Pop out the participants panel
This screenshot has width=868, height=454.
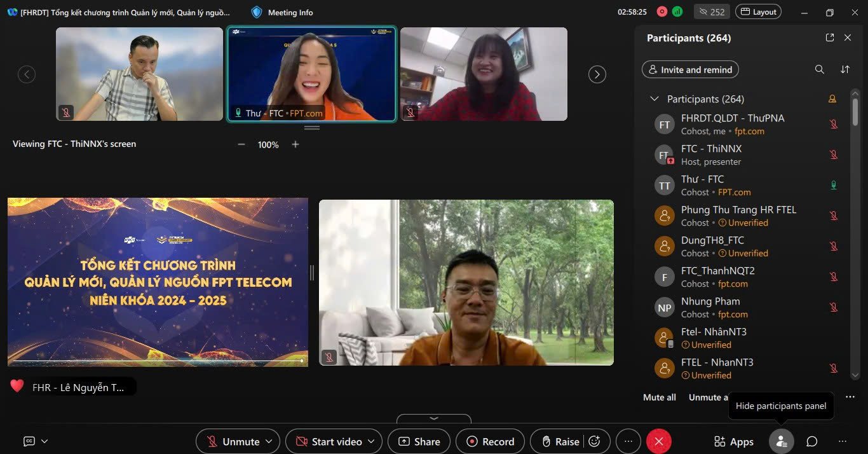coord(829,38)
